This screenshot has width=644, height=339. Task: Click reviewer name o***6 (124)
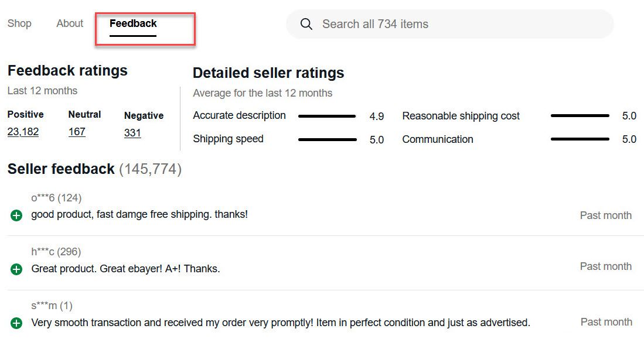(56, 198)
